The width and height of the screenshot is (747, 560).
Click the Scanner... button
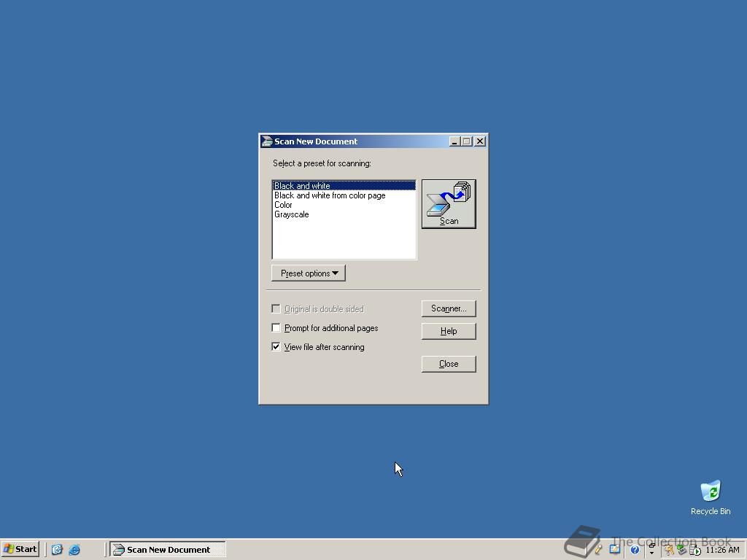click(449, 308)
